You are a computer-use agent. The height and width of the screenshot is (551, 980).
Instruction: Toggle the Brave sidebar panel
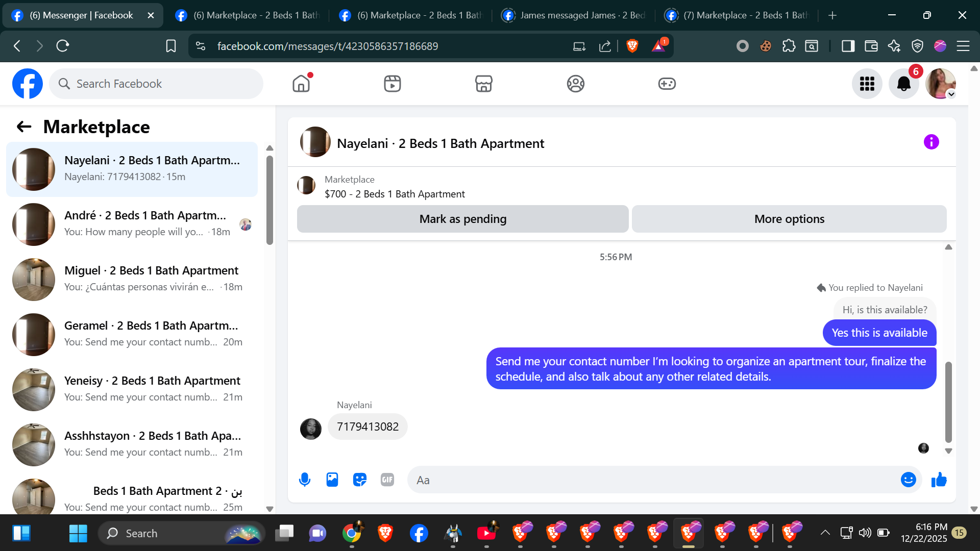pos(848,46)
